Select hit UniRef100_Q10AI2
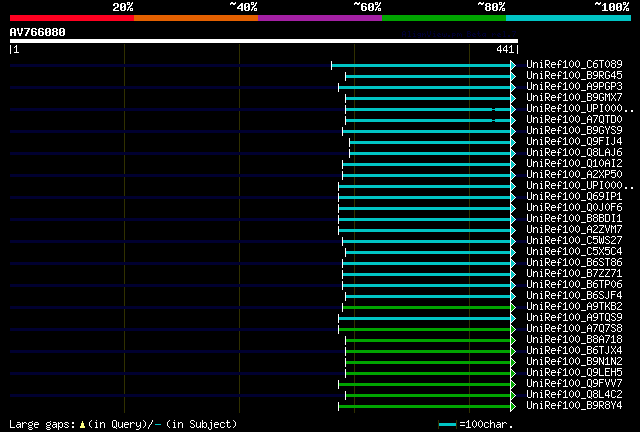This screenshot has width=640, height=432. click(x=574, y=164)
